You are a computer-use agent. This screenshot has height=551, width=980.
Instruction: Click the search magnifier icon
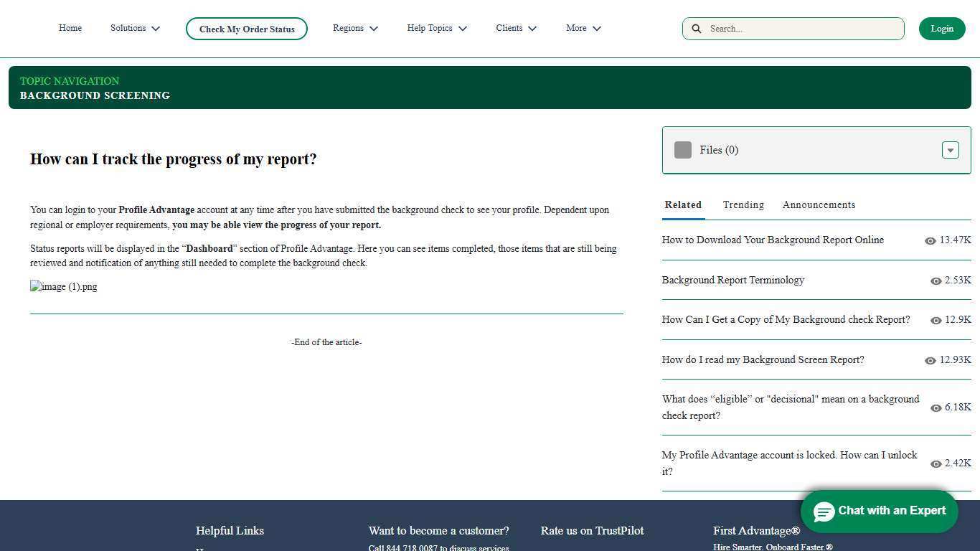pyautogui.click(x=696, y=29)
